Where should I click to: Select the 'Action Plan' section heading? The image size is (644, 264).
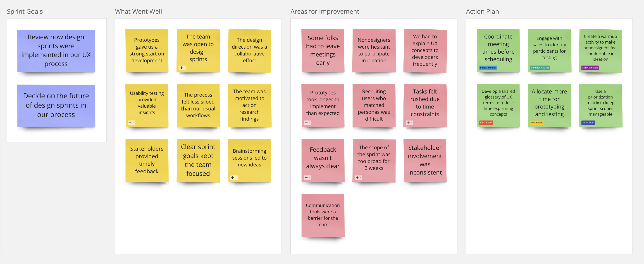482,12
